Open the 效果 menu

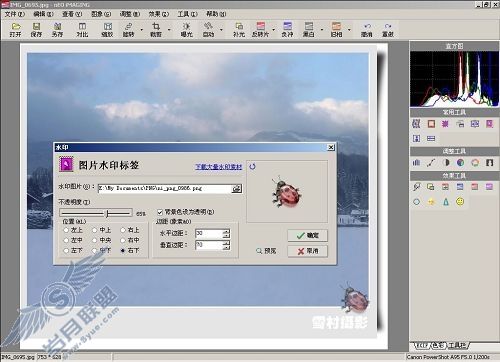[159, 14]
